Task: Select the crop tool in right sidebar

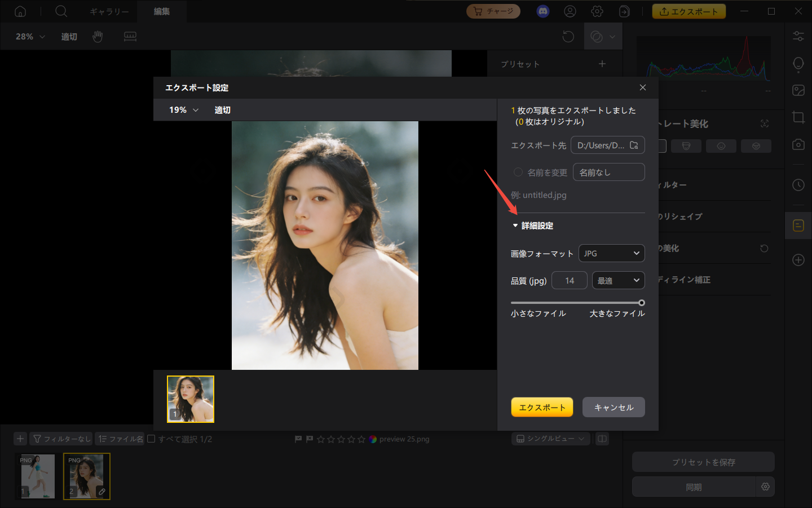Action: click(798, 117)
